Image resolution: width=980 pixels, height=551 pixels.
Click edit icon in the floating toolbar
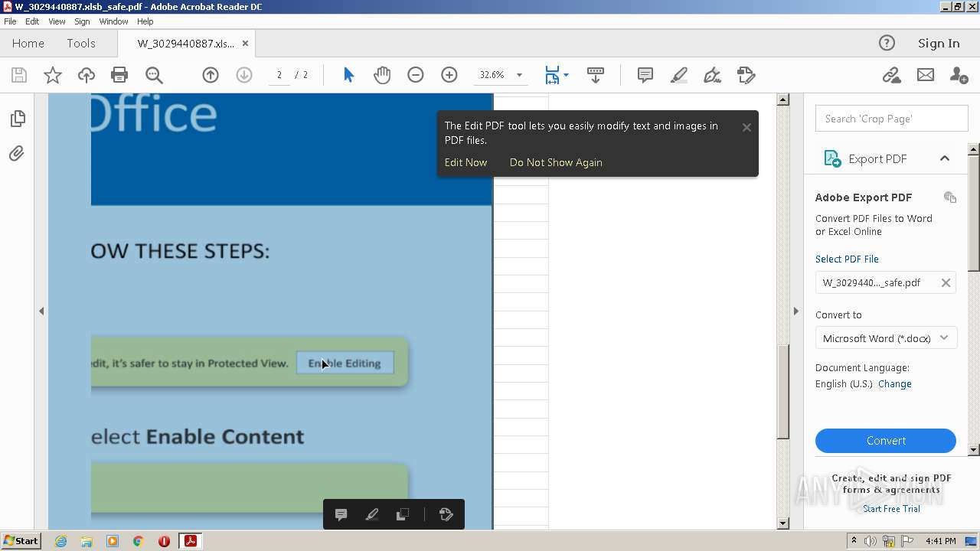[x=446, y=514]
